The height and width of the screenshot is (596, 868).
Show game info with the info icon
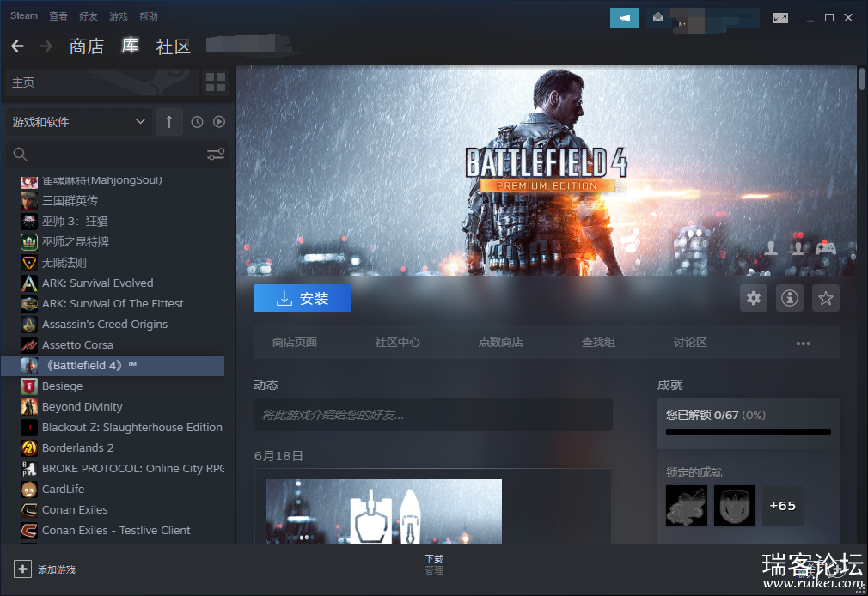790,298
